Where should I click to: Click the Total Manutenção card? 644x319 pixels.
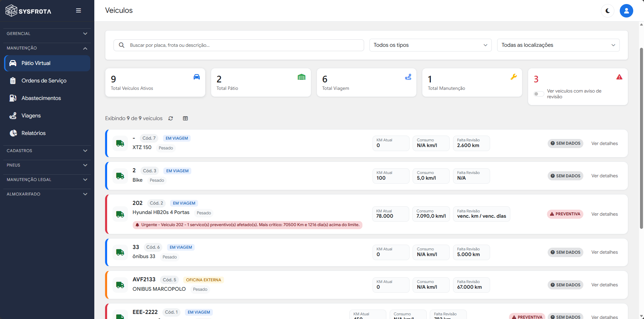472,83
